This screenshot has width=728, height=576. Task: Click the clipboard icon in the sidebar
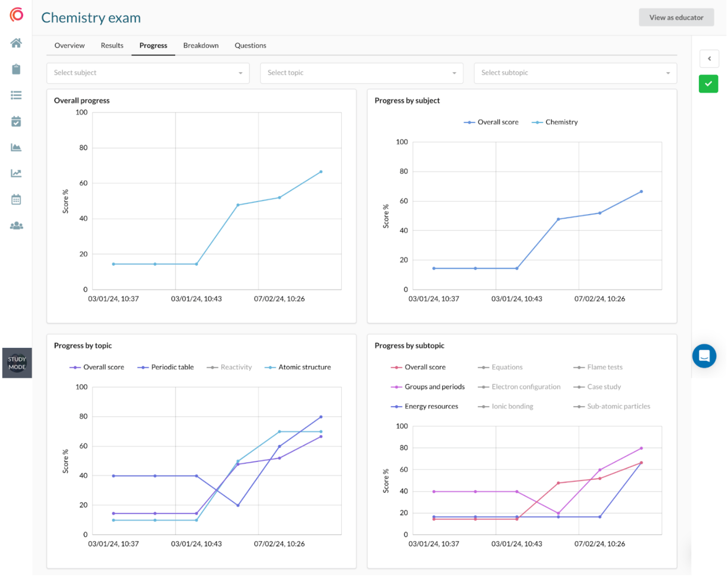coord(16,69)
